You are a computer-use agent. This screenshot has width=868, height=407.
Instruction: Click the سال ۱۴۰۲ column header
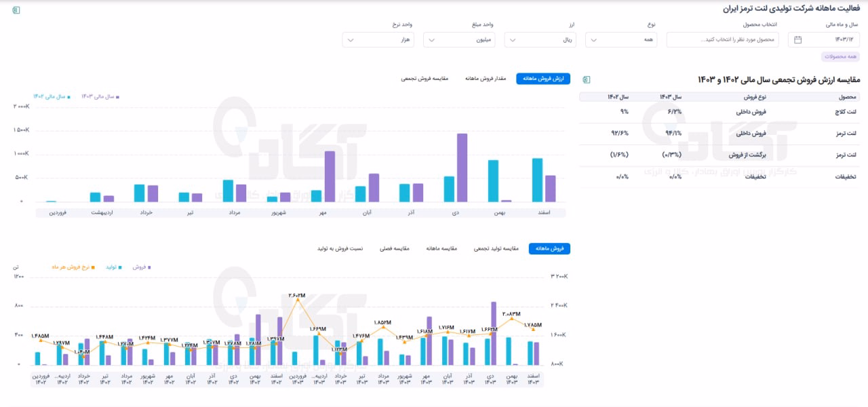click(x=618, y=97)
